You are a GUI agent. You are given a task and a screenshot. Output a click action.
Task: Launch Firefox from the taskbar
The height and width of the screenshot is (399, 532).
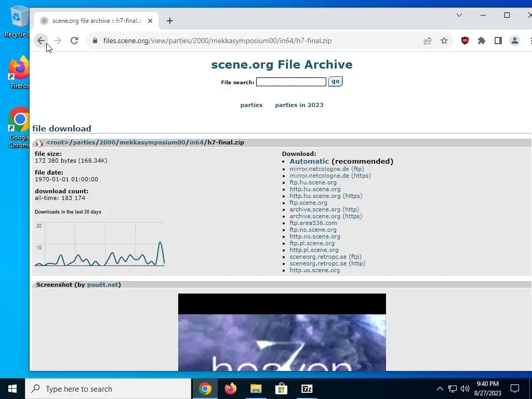(x=231, y=389)
